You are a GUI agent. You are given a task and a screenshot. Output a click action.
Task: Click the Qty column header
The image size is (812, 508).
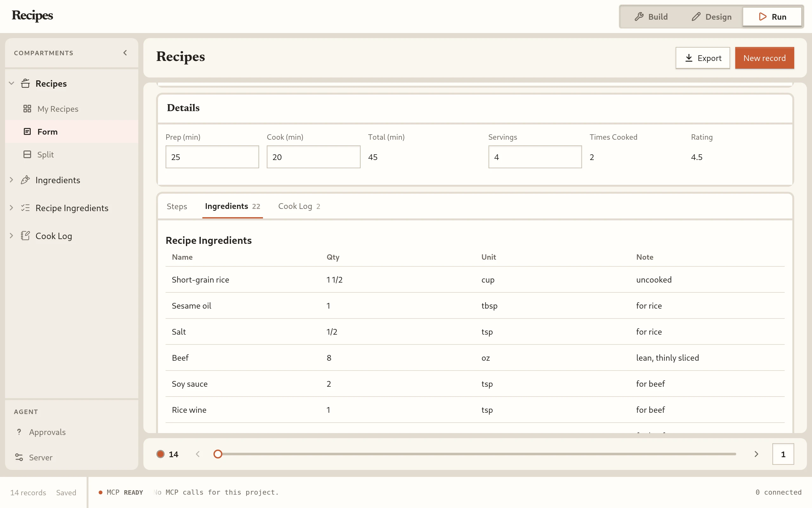[333, 257]
